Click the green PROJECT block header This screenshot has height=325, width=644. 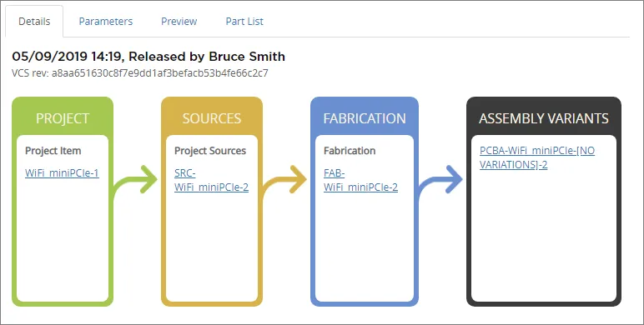tap(63, 118)
